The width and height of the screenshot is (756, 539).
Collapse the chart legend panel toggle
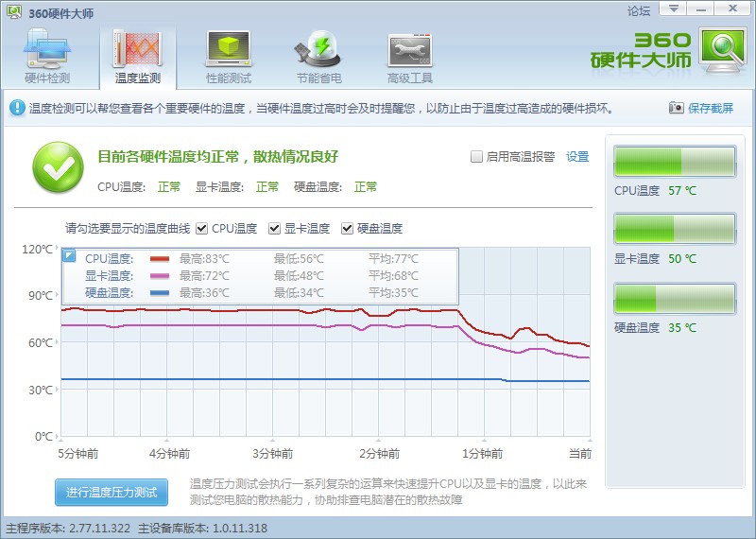(69, 255)
